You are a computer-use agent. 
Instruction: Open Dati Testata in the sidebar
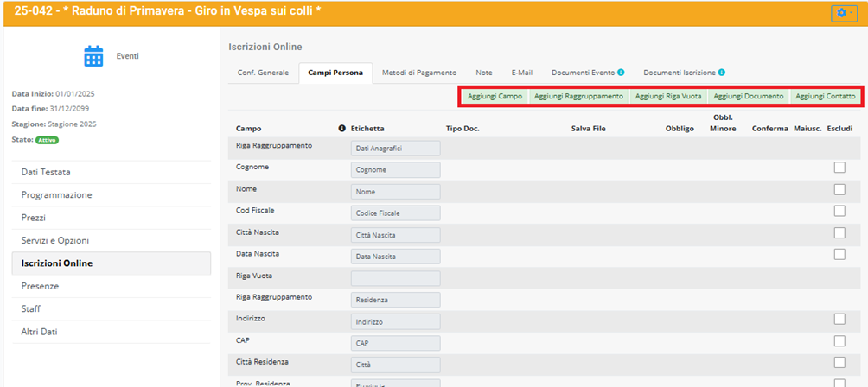tap(46, 172)
